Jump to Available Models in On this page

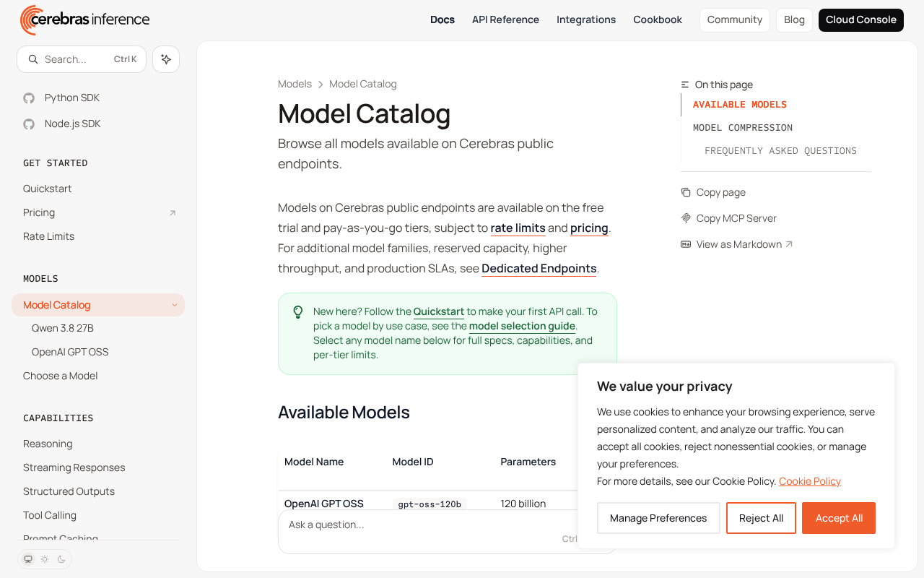pos(740,105)
